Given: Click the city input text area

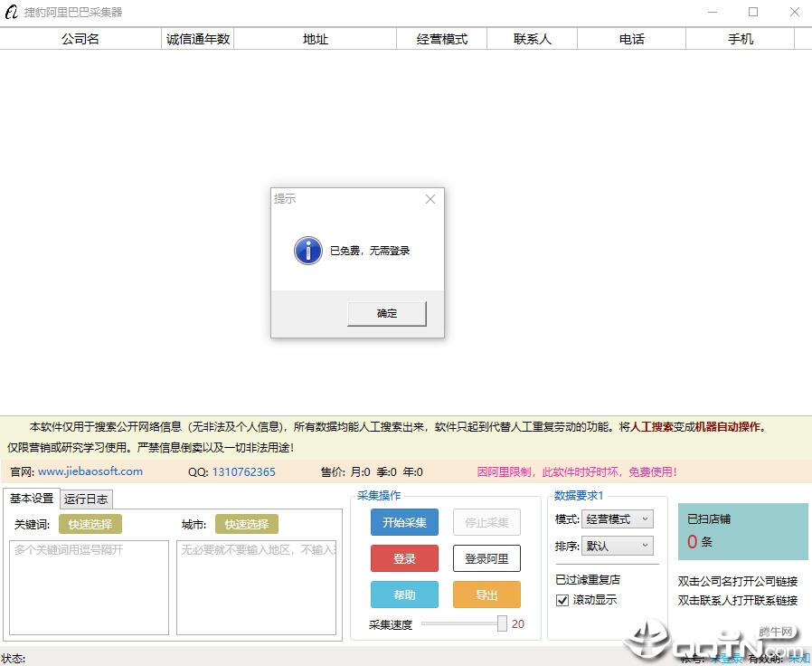Looking at the screenshot, I should pos(256,588).
